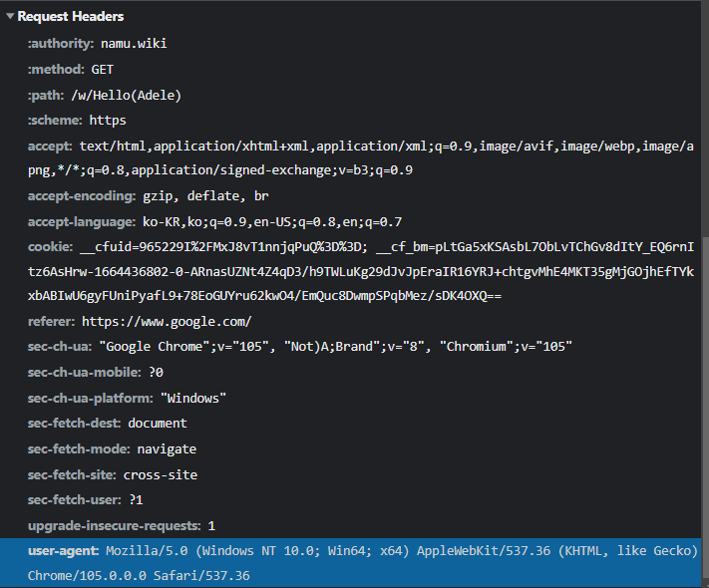Viewport: 709px width, 588px height.
Task: Select the :method header name
Action: (x=56, y=69)
